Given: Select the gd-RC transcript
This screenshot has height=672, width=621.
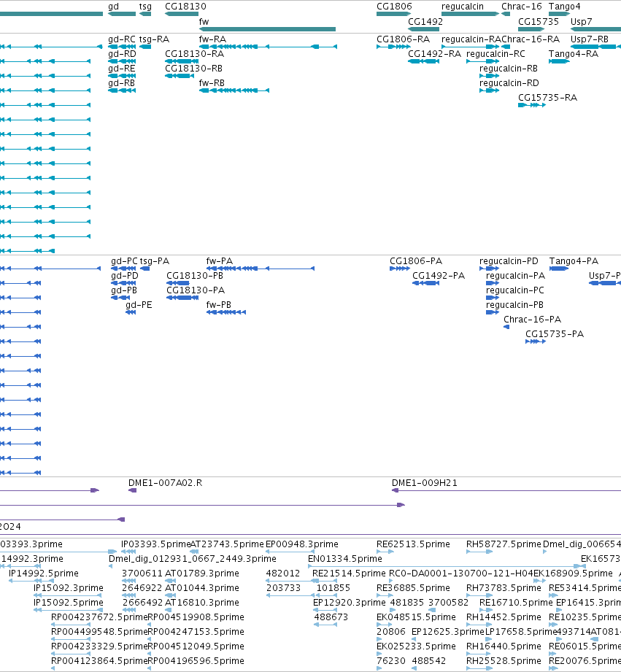Looking at the screenshot, I should click(122, 47).
